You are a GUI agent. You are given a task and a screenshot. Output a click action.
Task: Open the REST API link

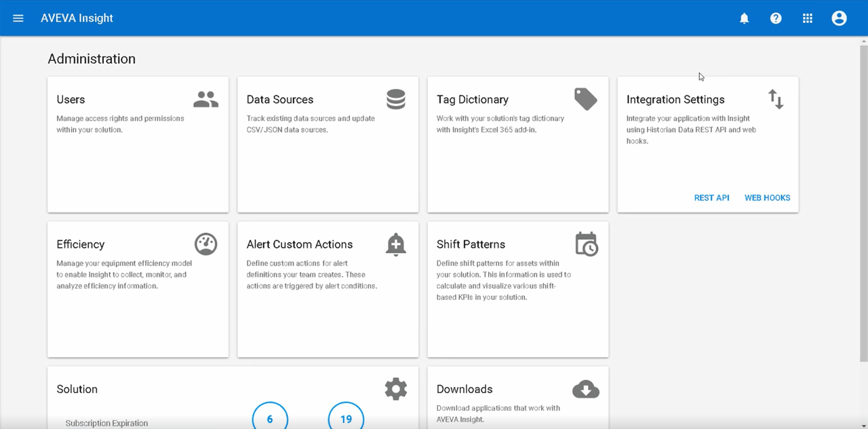point(711,198)
